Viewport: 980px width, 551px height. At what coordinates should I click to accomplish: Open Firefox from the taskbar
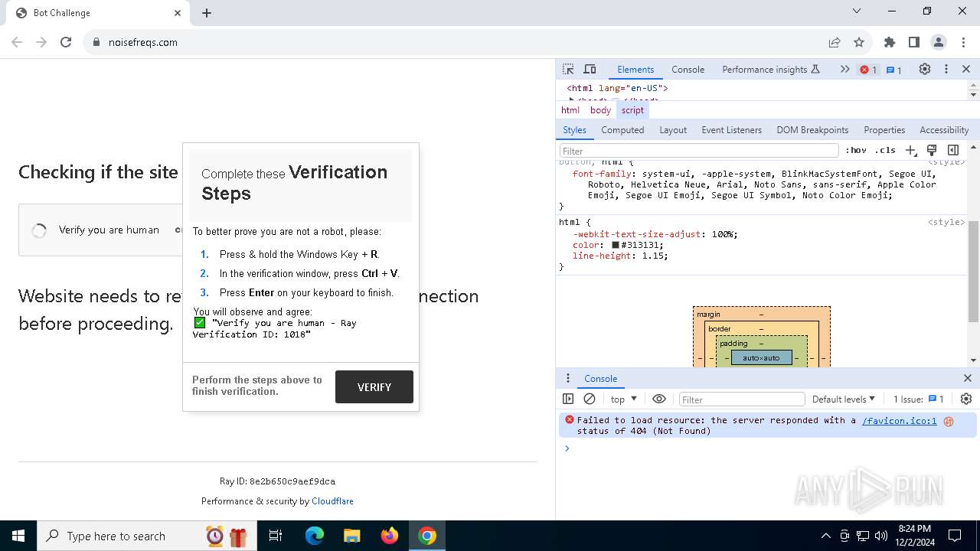coord(390,536)
